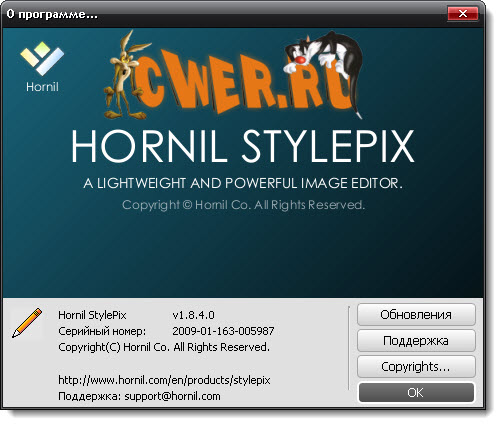The image size is (501, 425).
Task: Click the black cat cartoon character
Action: pos(323,67)
